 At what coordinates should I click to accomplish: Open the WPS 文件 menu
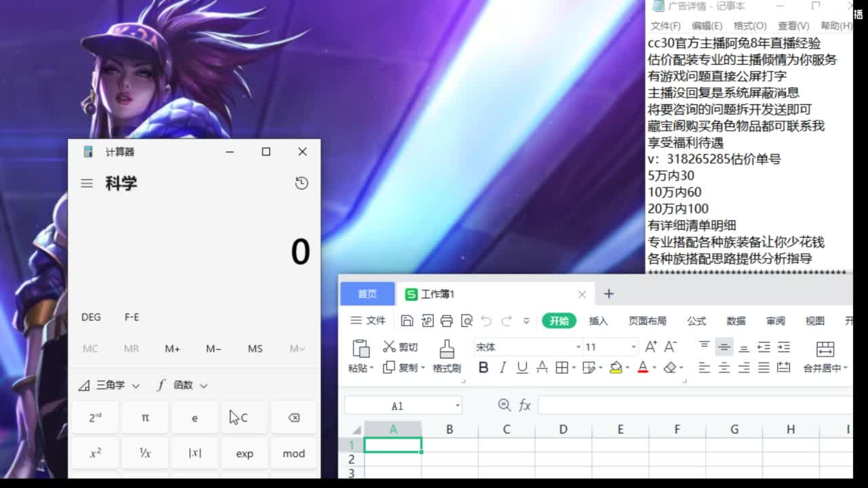368,321
